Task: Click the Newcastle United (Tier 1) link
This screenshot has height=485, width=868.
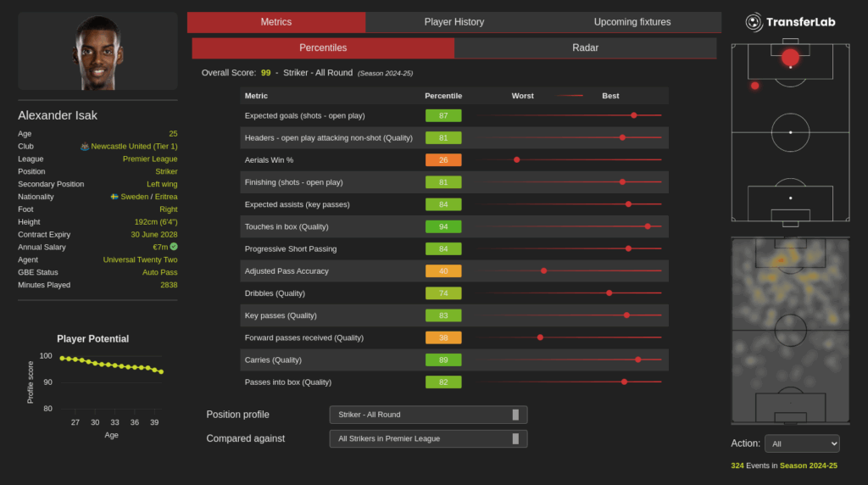Action: [134, 146]
